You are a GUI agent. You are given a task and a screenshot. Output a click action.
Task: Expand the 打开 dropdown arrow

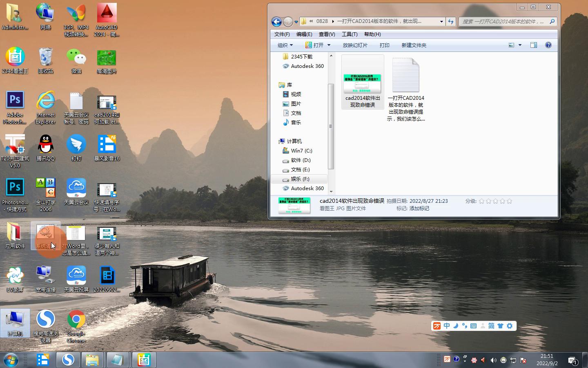pos(329,45)
